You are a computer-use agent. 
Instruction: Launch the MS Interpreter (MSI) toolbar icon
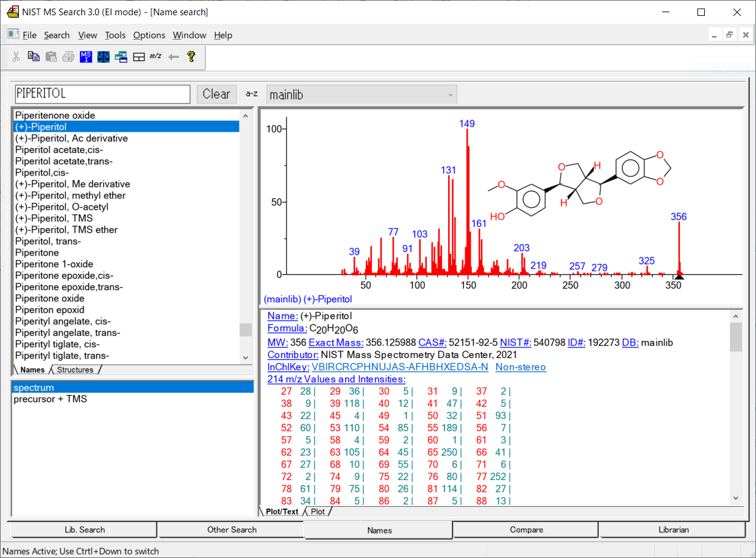click(86, 57)
